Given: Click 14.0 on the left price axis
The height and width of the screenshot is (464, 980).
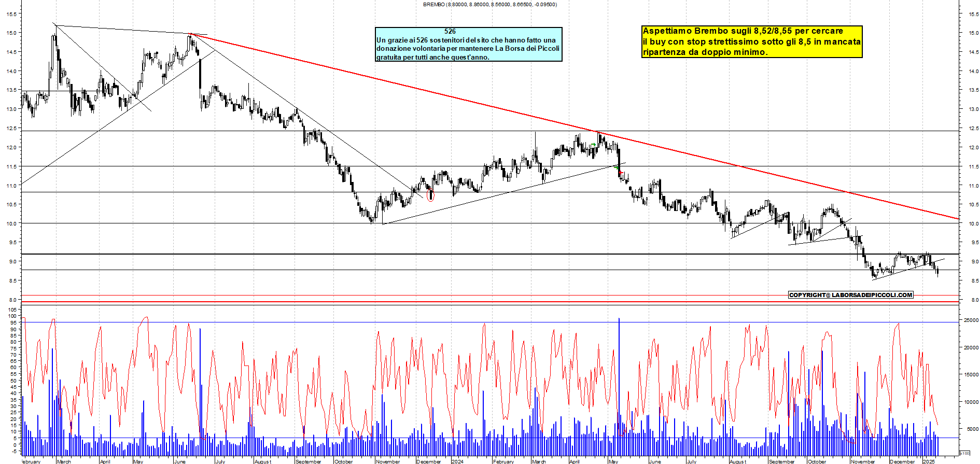Looking at the screenshot, I should pos(11,71).
